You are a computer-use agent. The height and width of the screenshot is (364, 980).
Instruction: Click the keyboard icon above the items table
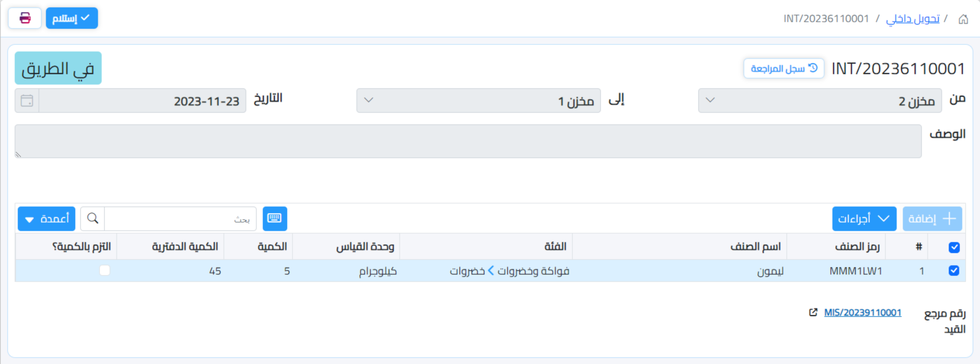tap(275, 218)
